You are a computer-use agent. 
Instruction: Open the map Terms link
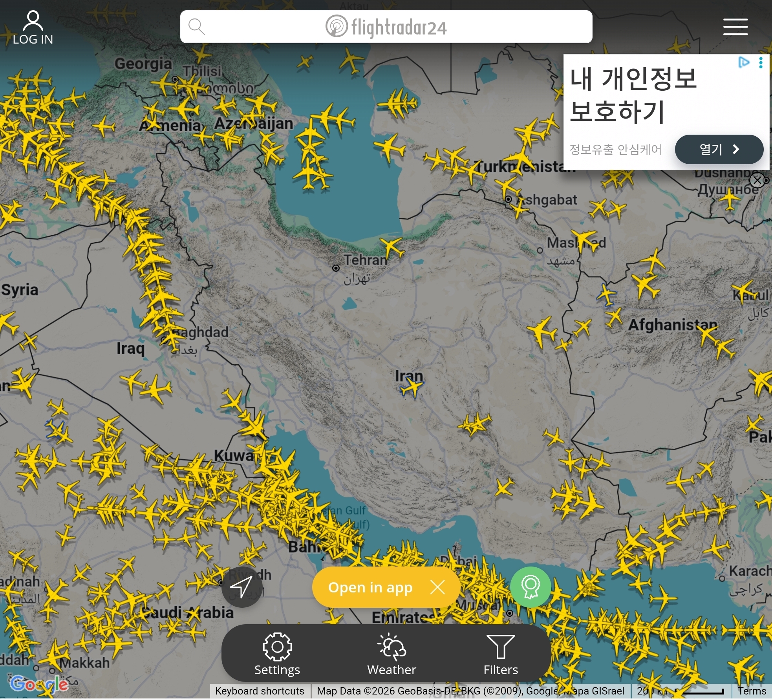click(x=752, y=691)
